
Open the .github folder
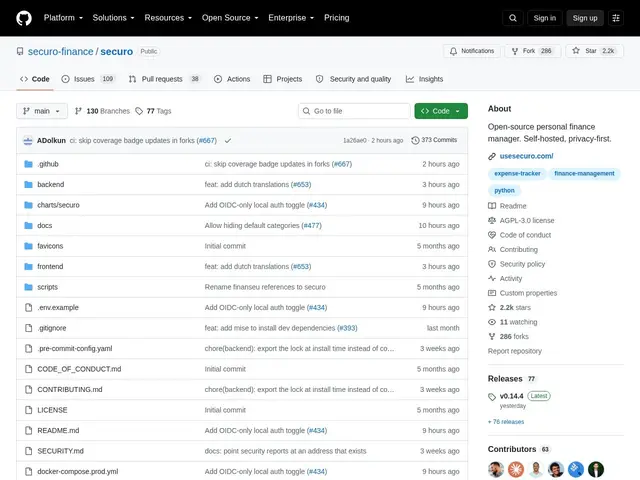coord(48,164)
